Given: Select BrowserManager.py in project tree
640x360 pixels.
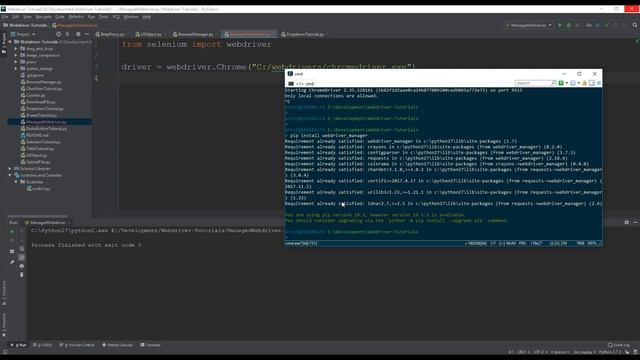Looking at the screenshot, I should [41, 82].
